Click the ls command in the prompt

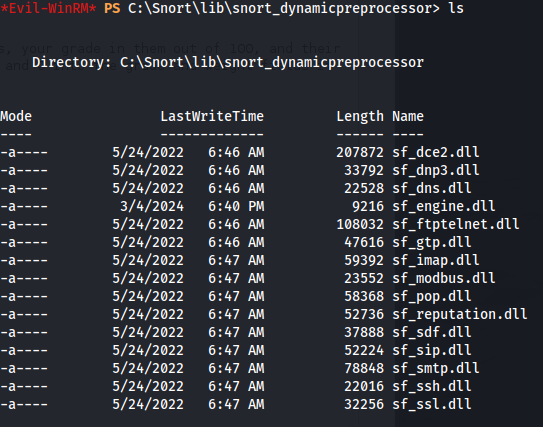pos(456,8)
